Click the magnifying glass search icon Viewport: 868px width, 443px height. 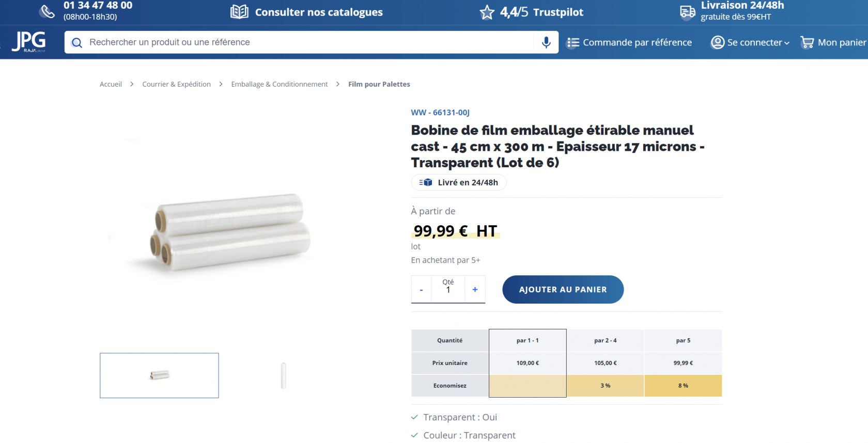(77, 43)
